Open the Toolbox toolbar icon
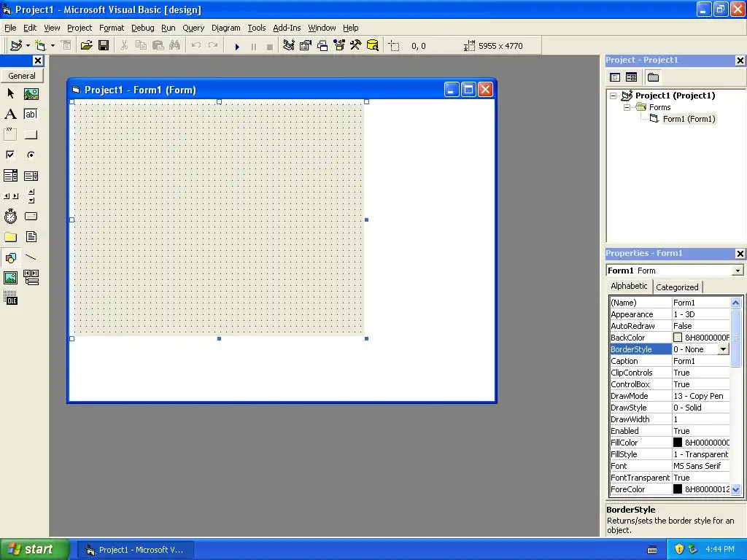This screenshot has height=560, width=747. pyautogui.click(x=356, y=46)
